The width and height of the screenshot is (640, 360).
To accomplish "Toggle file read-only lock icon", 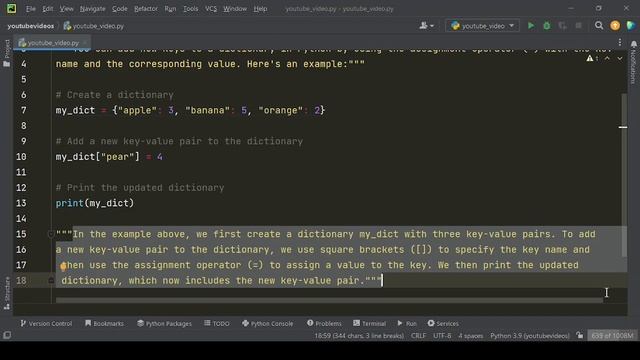I will click(x=580, y=336).
